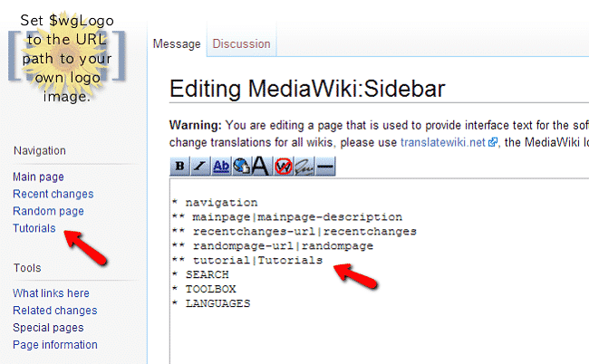Go to Recent changes in sidebar
The image size is (589, 364).
(53, 194)
